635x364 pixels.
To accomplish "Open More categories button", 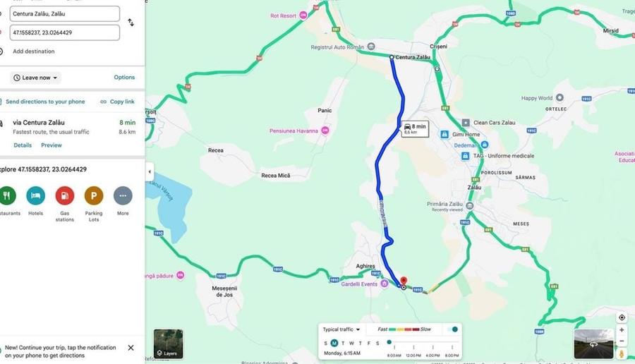I will tap(123, 195).
